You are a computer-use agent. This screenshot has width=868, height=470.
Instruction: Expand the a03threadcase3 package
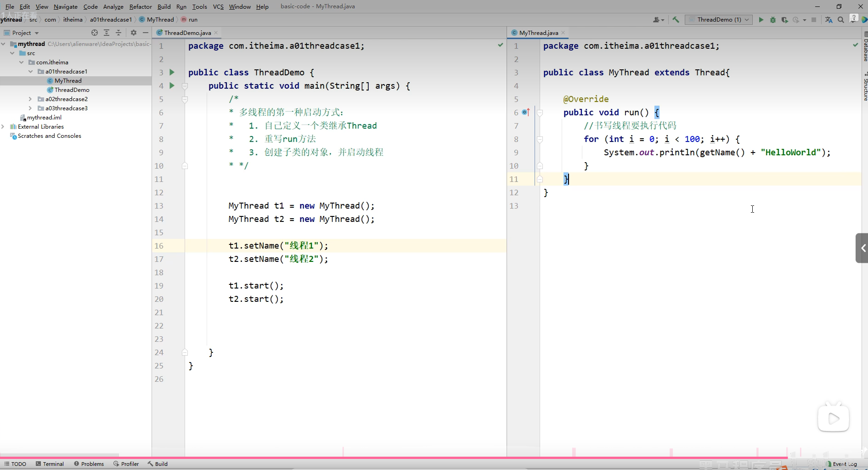(31, 108)
